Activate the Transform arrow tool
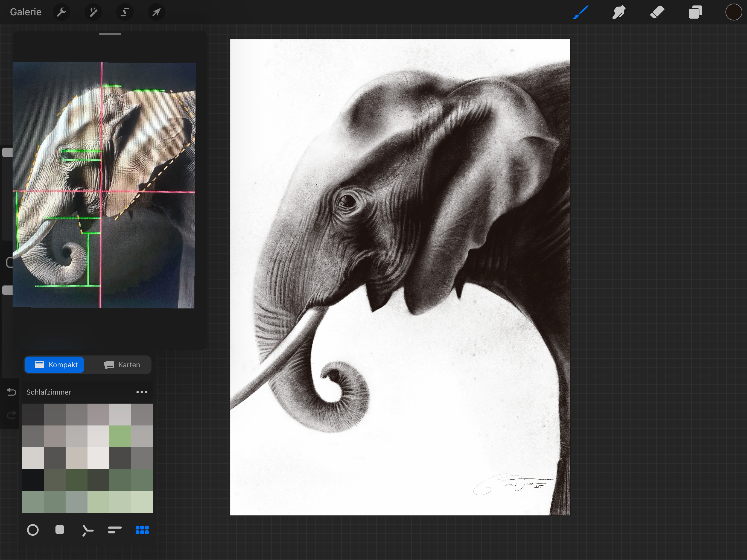 click(x=156, y=13)
